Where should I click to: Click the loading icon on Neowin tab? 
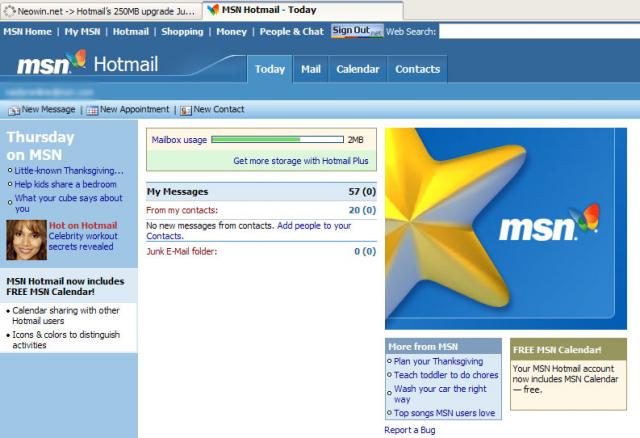click(x=9, y=11)
